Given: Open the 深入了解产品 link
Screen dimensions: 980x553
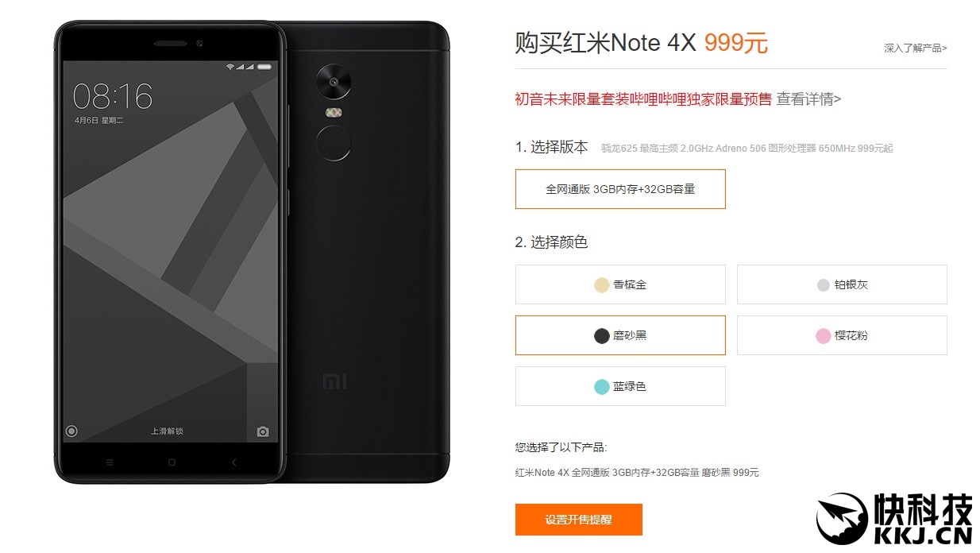Looking at the screenshot, I should tap(916, 48).
